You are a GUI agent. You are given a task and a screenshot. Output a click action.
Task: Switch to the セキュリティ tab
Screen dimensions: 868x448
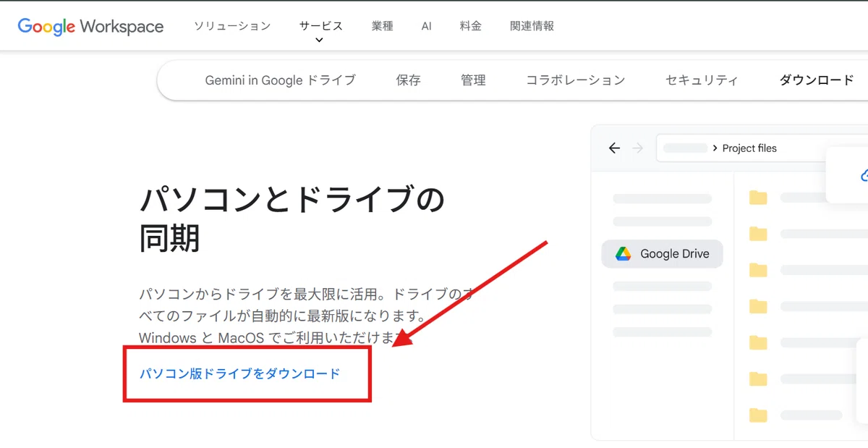tap(702, 80)
